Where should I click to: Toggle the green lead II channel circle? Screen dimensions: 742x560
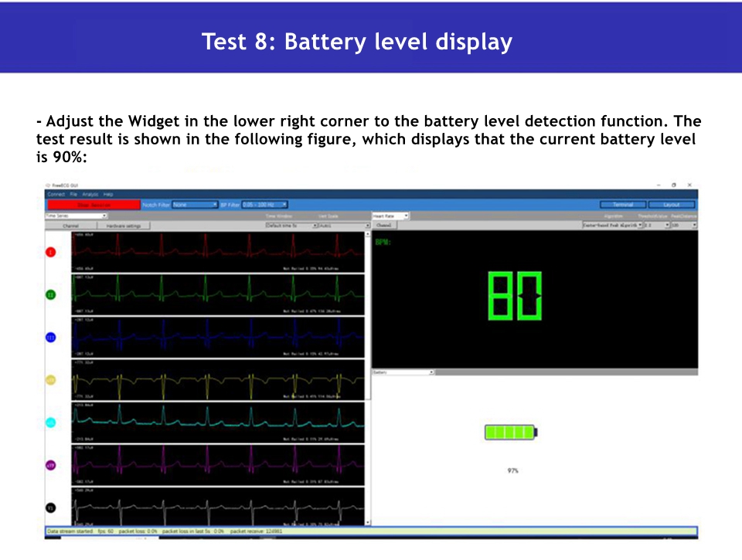point(51,294)
